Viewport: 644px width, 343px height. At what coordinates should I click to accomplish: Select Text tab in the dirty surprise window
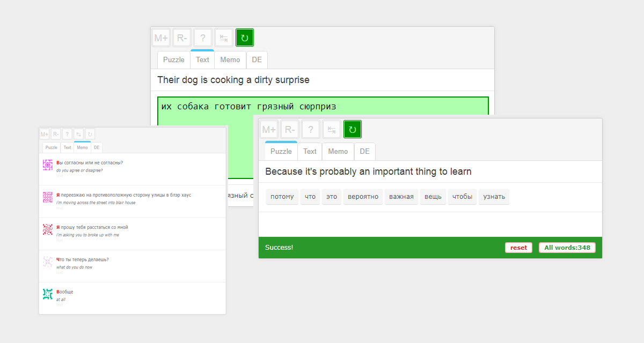point(202,59)
